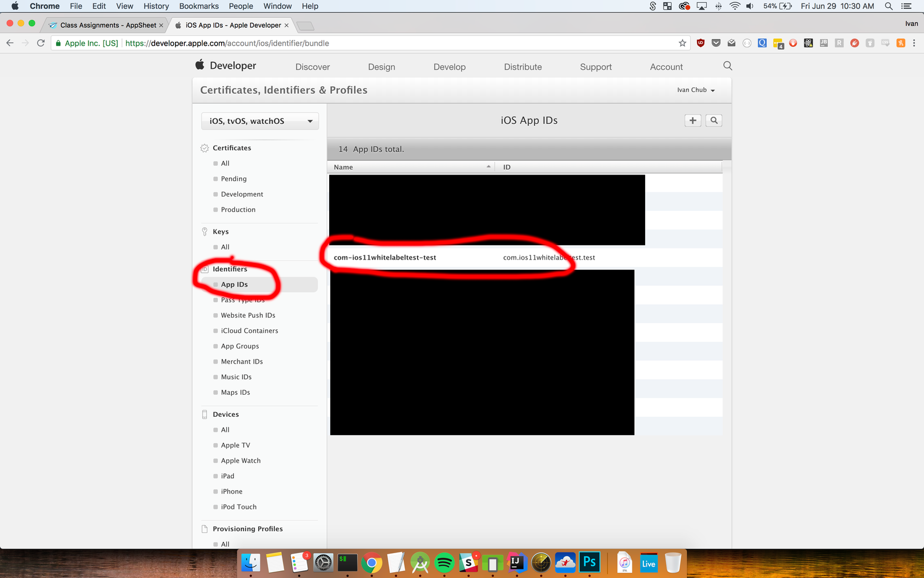Open Slack from the dock
Image resolution: width=924 pixels, height=578 pixels.
(468, 562)
